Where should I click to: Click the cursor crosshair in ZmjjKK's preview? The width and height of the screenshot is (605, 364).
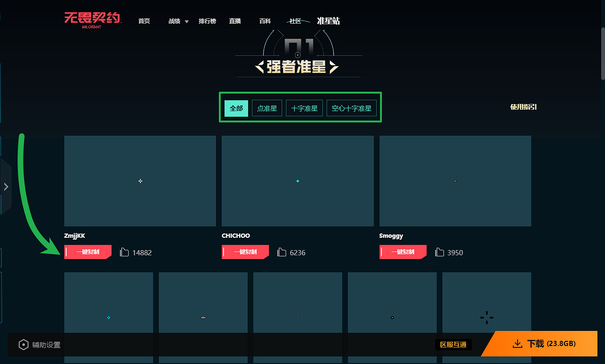[x=140, y=181]
